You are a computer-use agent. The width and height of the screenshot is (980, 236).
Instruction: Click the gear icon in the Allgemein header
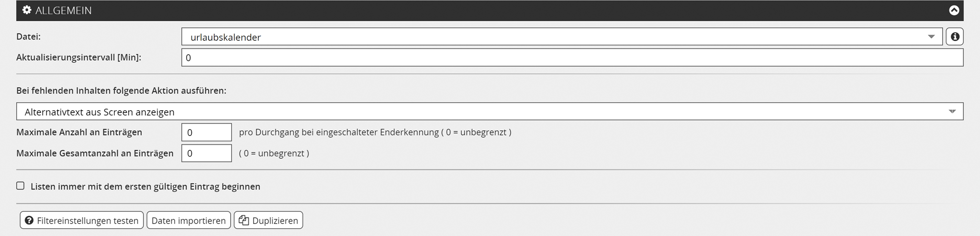coord(27,10)
